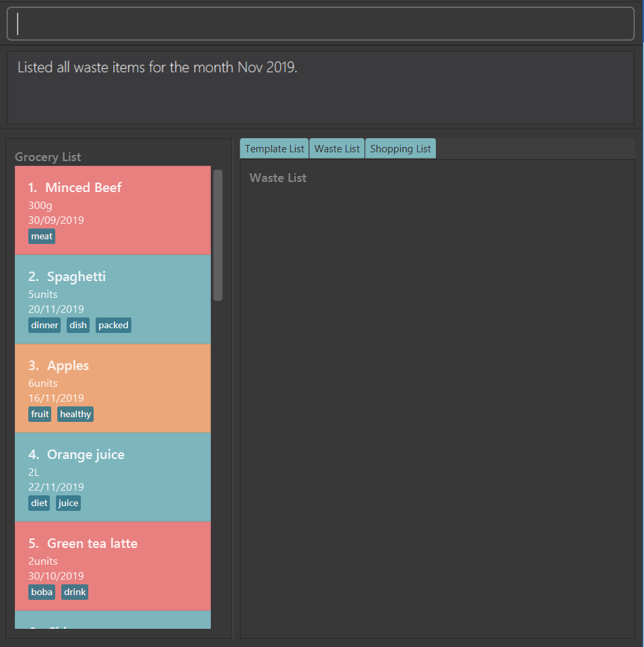Select the Apples grocery item
644x647 pixels.
coord(112,388)
